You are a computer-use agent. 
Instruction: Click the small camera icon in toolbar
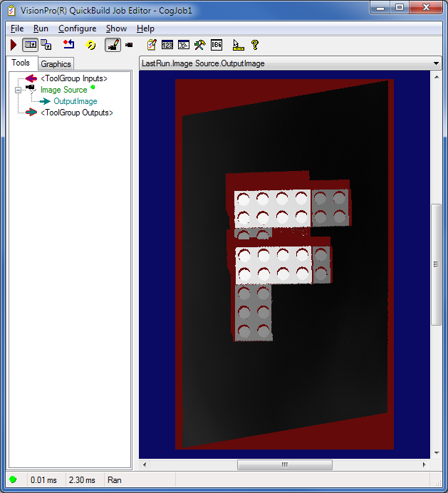click(129, 45)
